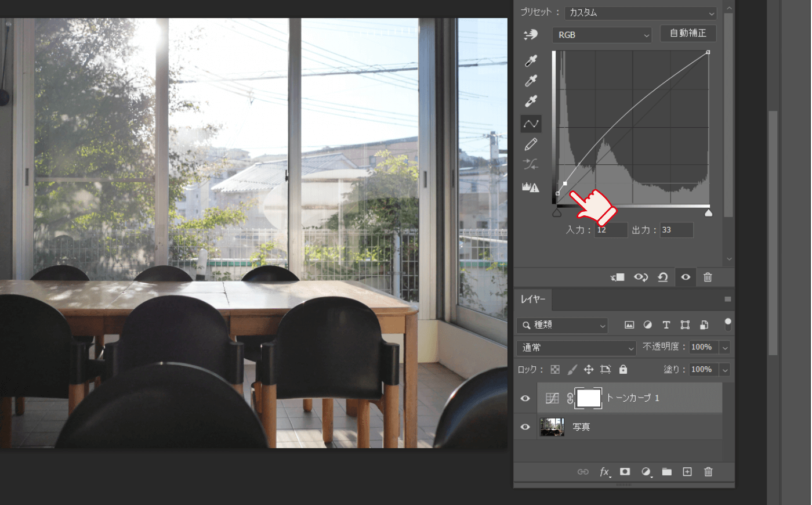This screenshot has height=505, width=812.
Task: Select the 写真 layer thumbnail
Action: [x=552, y=427]
